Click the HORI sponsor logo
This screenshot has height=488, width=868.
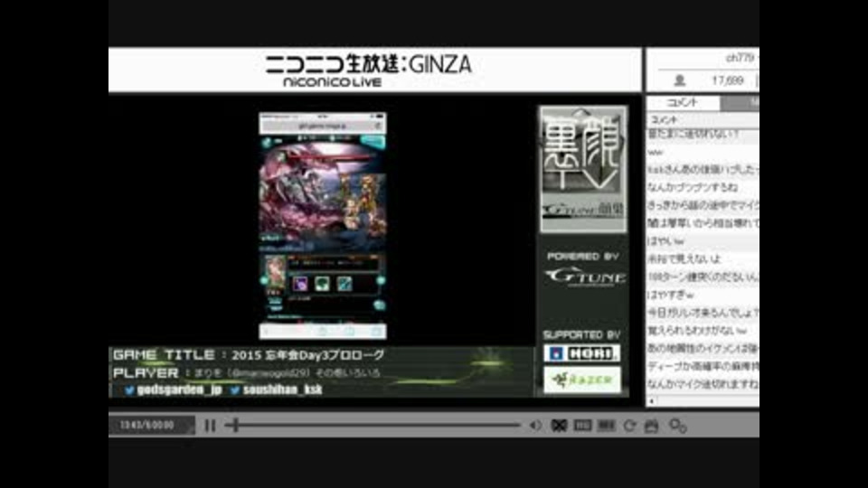581,353
